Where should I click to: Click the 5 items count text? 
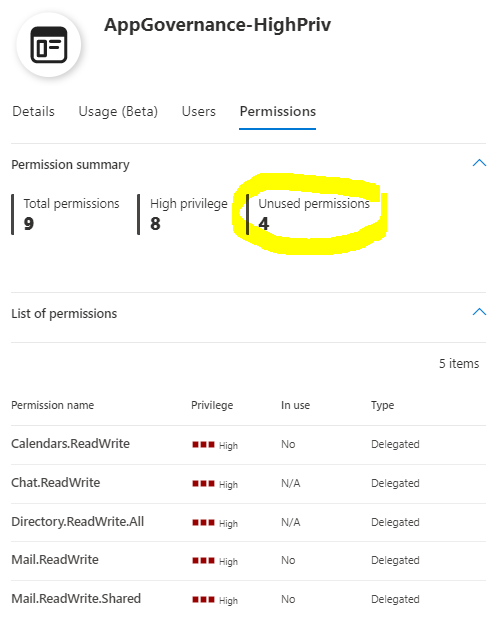pyautogui.click(x=459, y=364)
